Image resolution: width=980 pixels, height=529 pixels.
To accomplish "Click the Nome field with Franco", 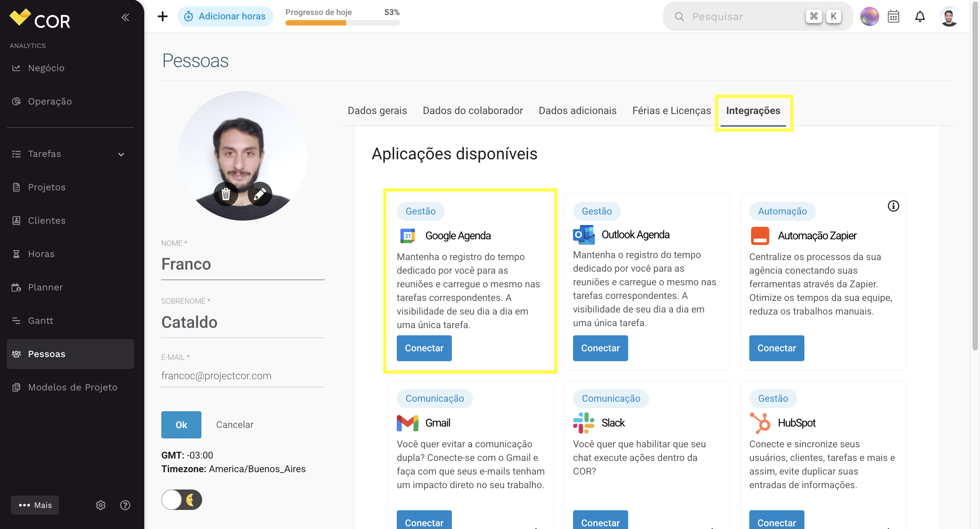I will point(243,264).
